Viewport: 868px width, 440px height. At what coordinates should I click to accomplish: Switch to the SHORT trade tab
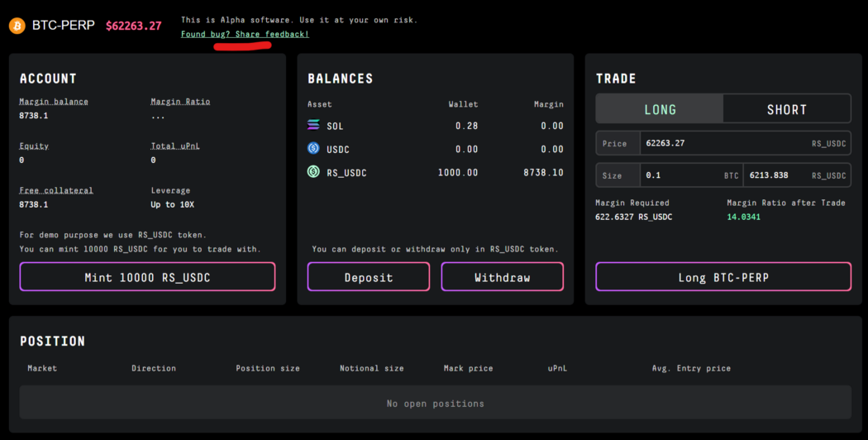pos(787,109)
